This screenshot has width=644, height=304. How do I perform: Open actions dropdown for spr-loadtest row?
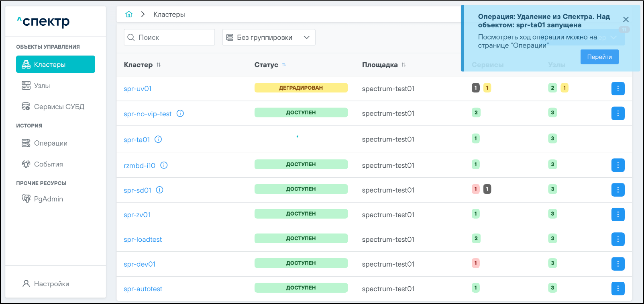618,239
